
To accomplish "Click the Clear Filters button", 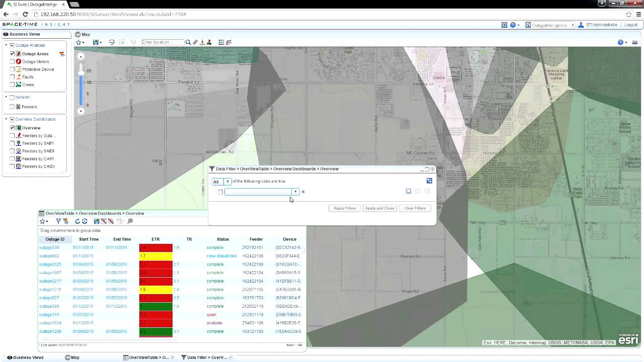I will pyautogui.click(x=415, y=208).
